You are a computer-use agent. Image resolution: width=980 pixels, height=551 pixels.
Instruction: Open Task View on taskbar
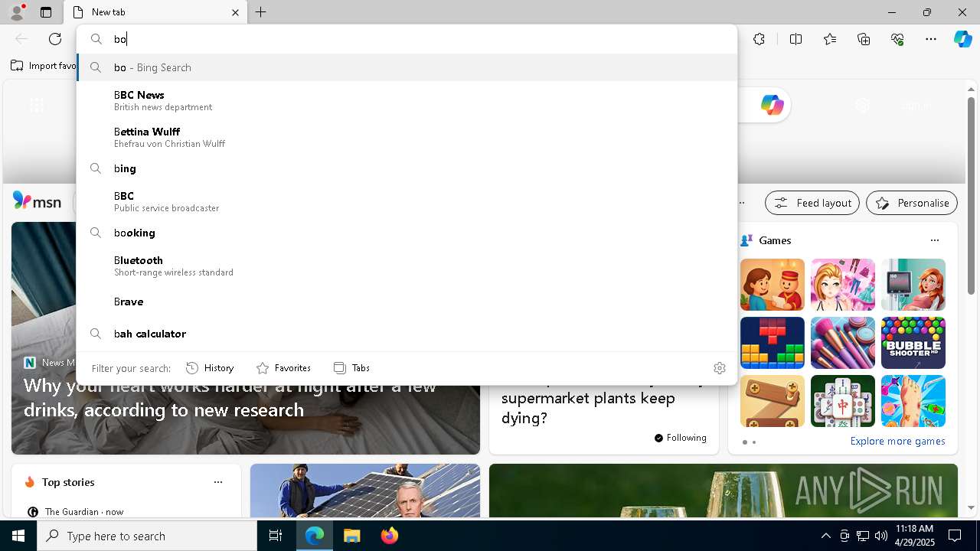point(276,536)
